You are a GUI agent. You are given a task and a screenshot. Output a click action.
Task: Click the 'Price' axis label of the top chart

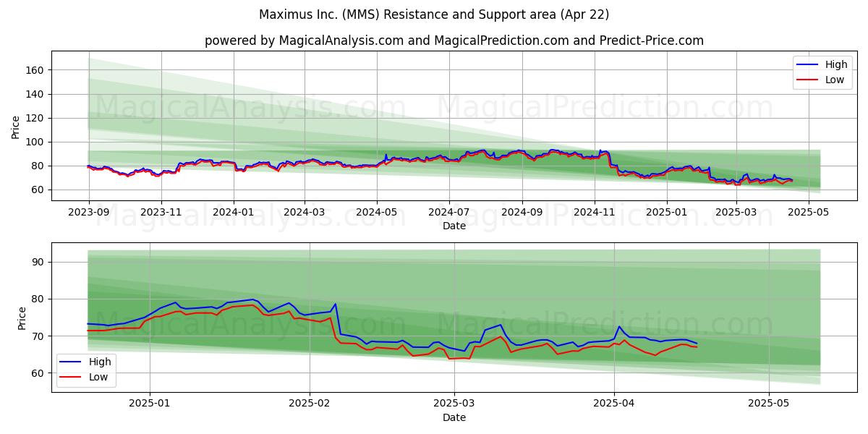(x=16, y=127)
